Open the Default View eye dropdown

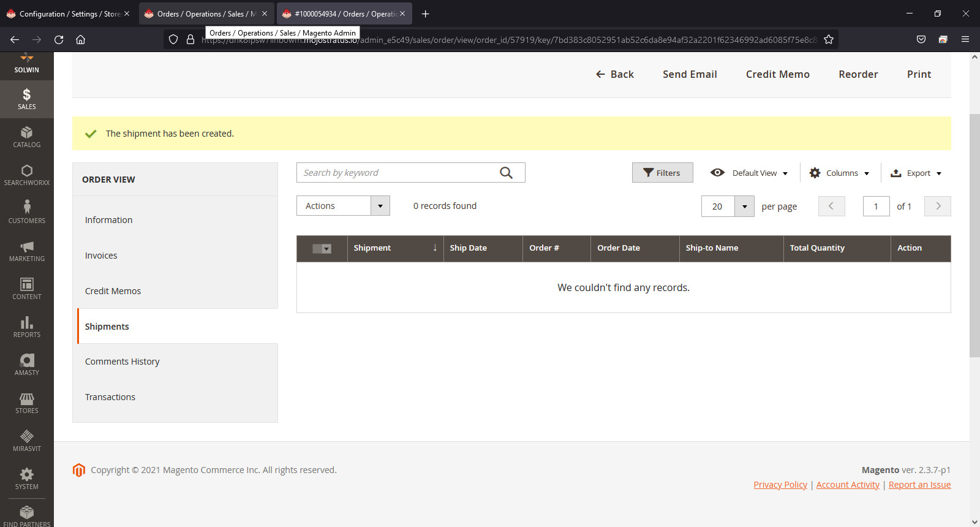749,173
